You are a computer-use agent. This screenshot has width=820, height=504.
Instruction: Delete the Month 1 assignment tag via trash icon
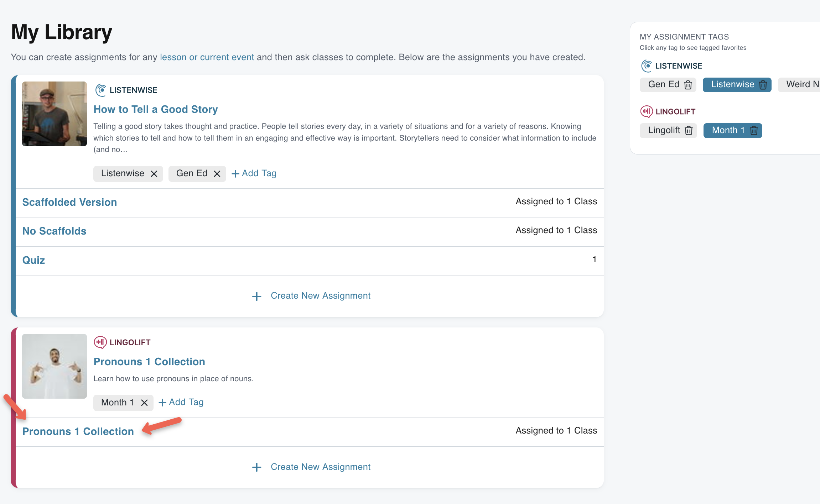click(753, 131)
